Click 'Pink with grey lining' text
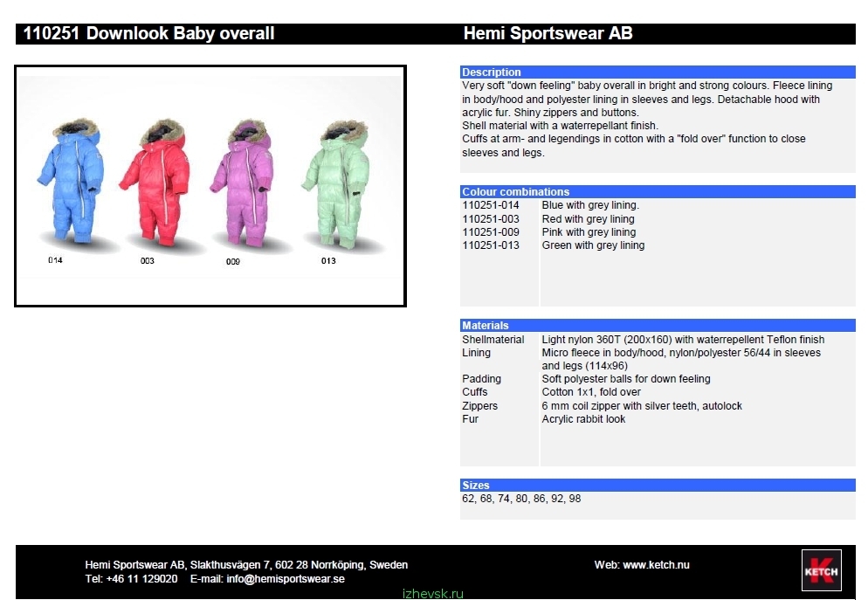The height and width of the screenshot is (600, 868). pyautogui.click(x=589, y=232)
